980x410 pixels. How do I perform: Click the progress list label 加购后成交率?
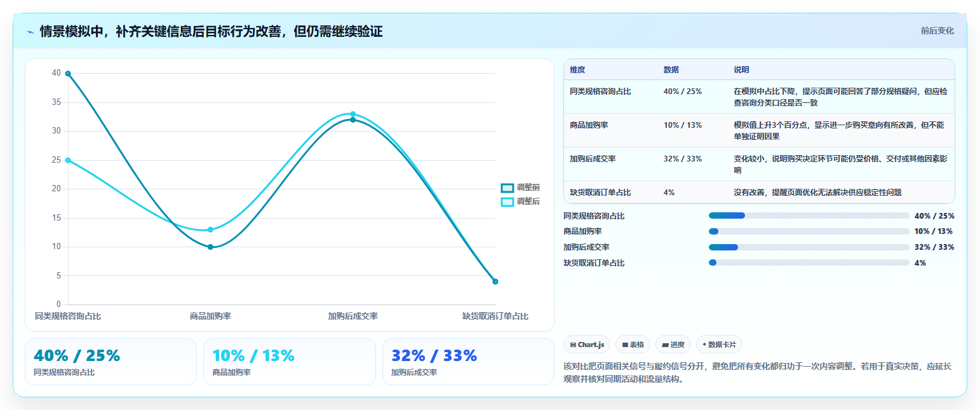click(586, 247)
